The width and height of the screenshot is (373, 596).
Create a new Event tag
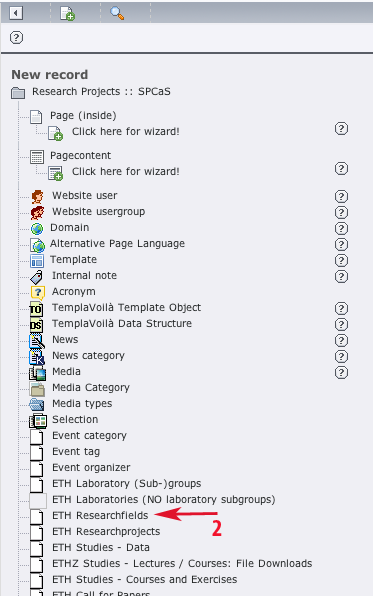76,452
